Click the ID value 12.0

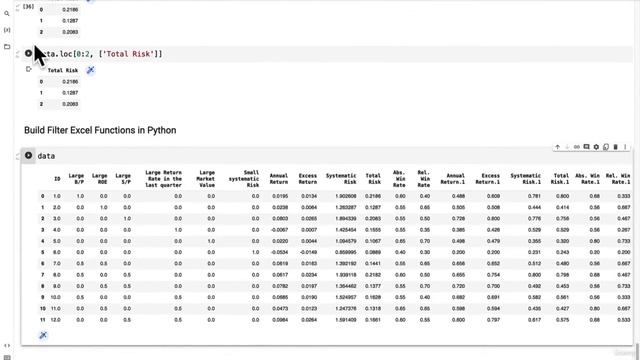pos(56,320)
